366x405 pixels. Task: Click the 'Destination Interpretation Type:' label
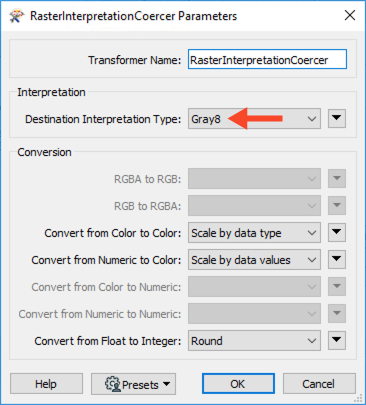103,119
